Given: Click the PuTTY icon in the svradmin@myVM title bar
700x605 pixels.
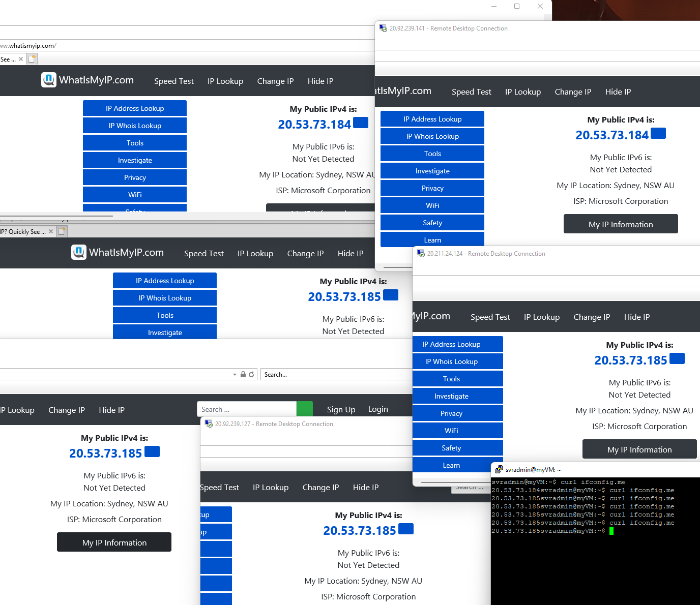Looking at the screenshot, I should [499, 470].
